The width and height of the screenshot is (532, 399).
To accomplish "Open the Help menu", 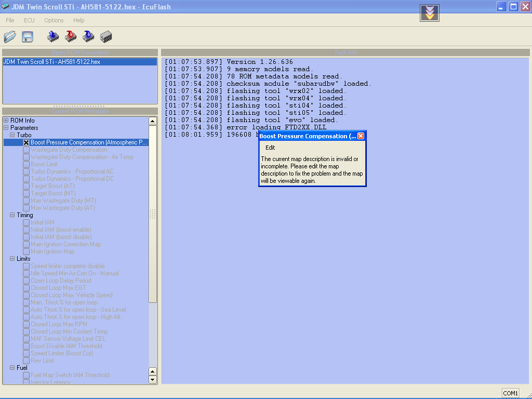I will coord(79,20).
